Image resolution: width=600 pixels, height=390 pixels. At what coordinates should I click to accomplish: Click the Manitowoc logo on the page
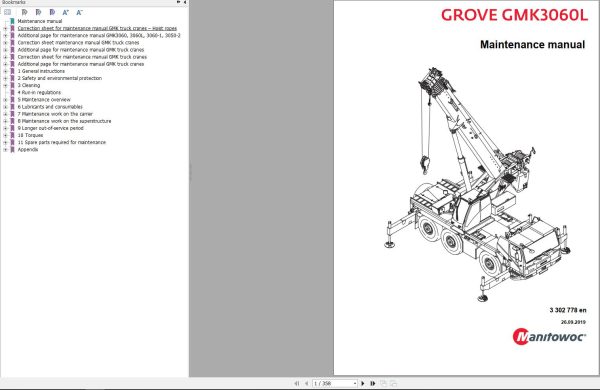(549, 336)
